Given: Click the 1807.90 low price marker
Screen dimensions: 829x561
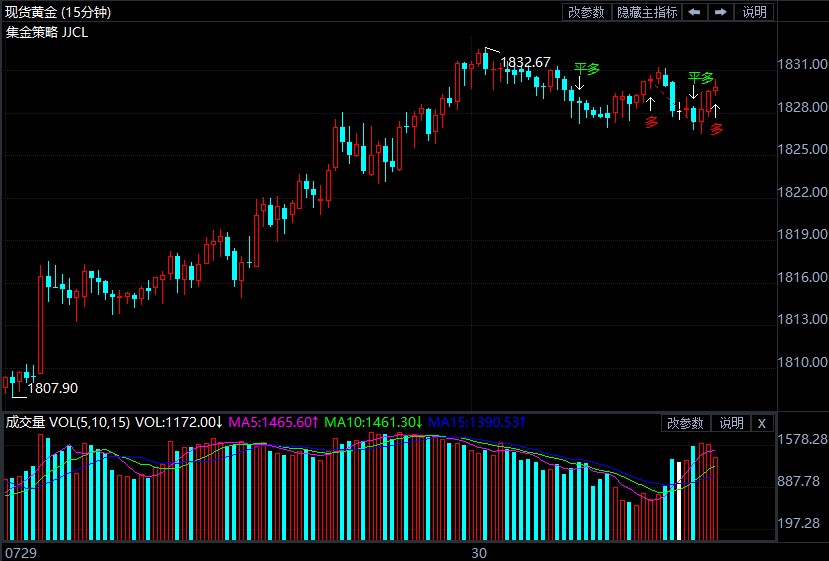Looking at the screenshot, I should pos(53,388).
